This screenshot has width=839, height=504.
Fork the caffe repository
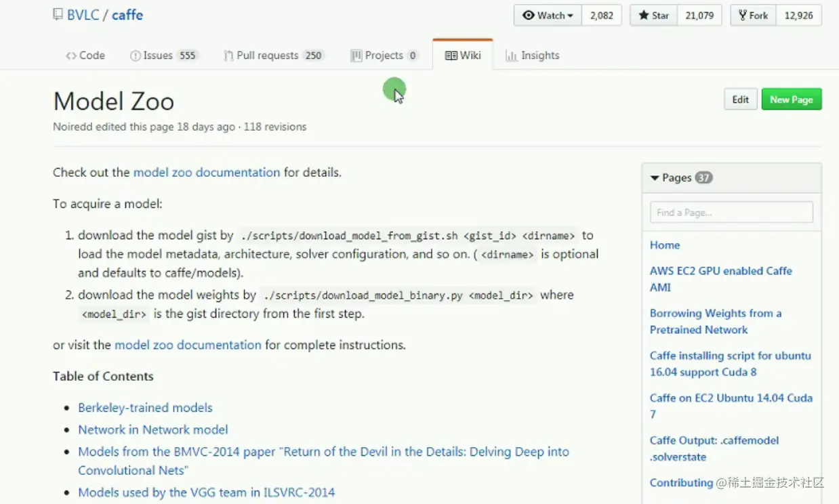(x=753, y=16)
